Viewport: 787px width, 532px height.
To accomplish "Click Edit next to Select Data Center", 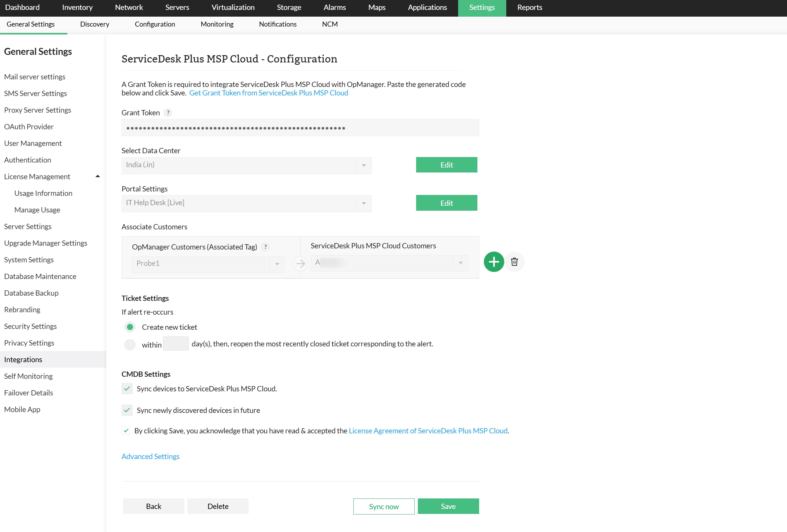I will pyautogui.click(x=446, y=165).
